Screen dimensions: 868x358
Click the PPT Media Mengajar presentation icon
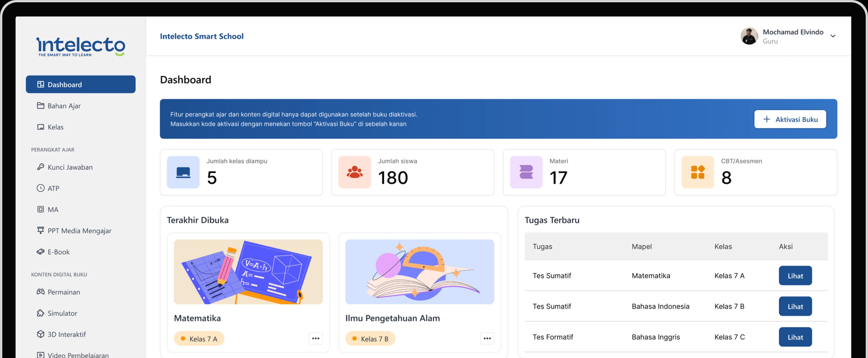(40, 231)
